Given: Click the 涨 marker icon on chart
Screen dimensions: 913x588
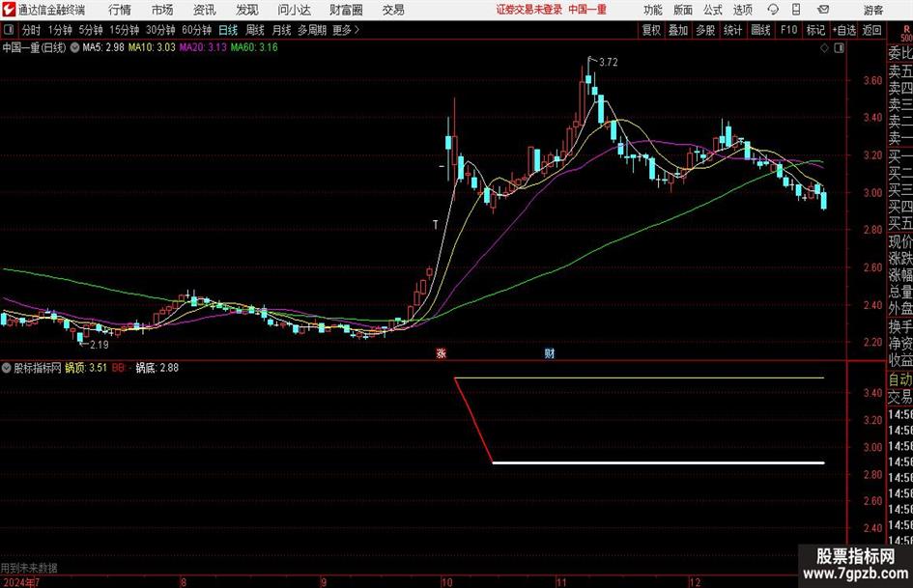Looking at the screenshot, I should (x=442, y=352).
